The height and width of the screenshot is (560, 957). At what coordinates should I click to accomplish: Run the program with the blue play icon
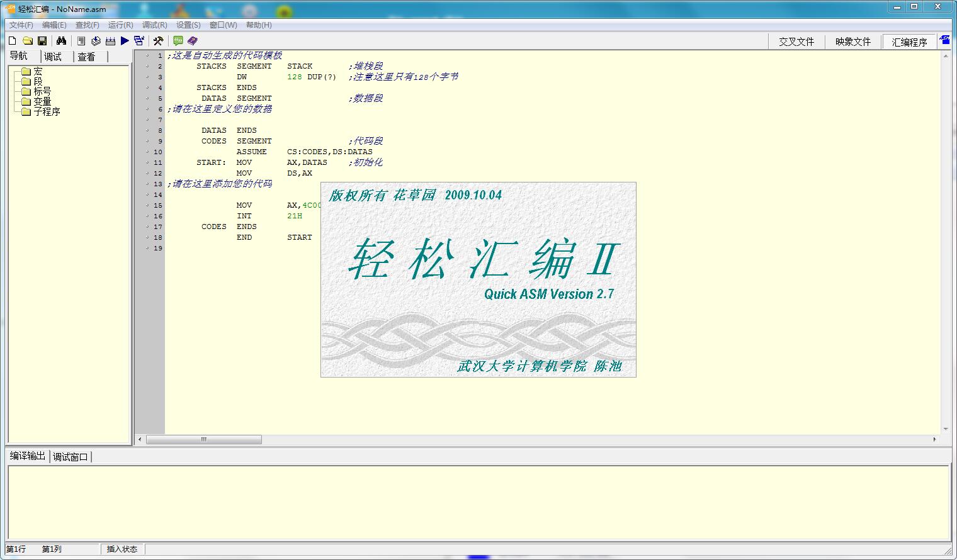(x=125, y=41)
